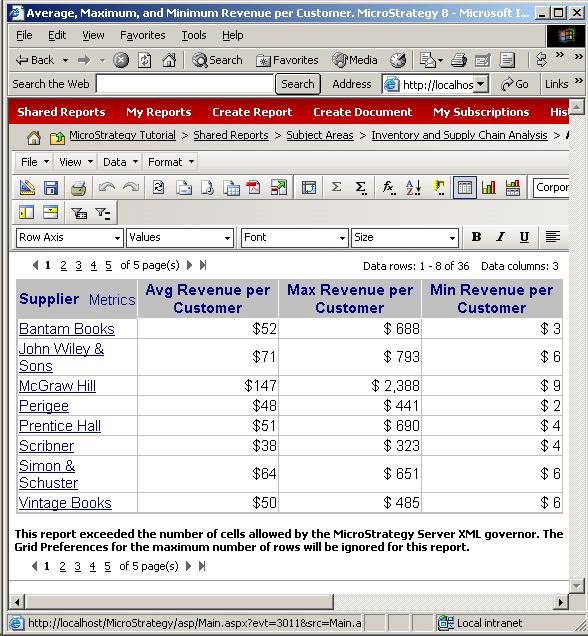Toggle Bold text formatting
The width and height of the screenshot is (588, 636).
[476, 237]
